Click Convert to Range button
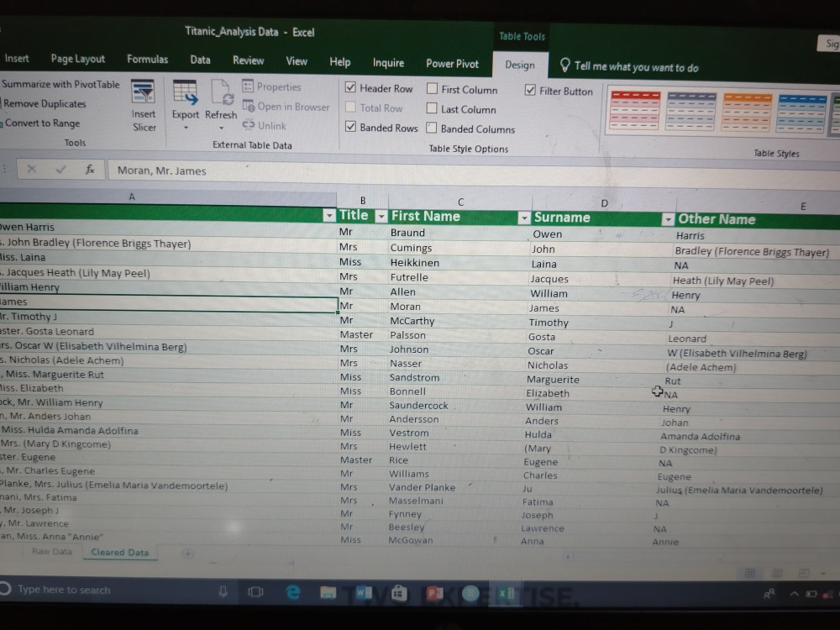Viewport: 840px width, 630px height. [x=42, y=123]
